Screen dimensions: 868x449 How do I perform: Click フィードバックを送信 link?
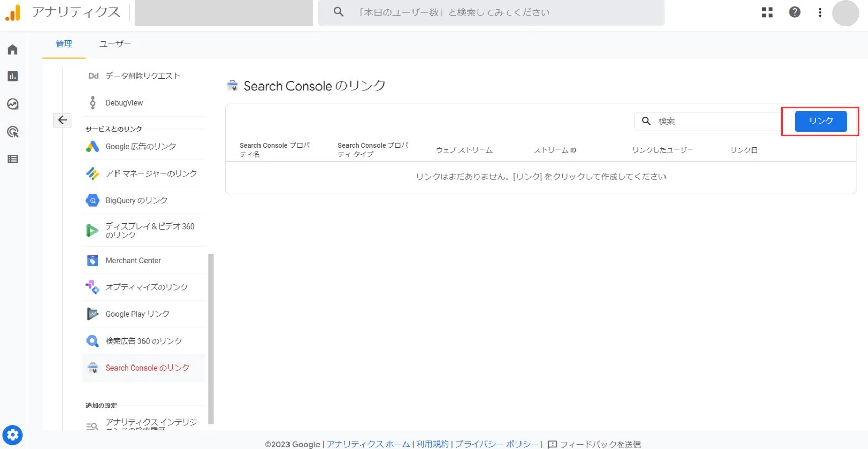tap(600, 444)
